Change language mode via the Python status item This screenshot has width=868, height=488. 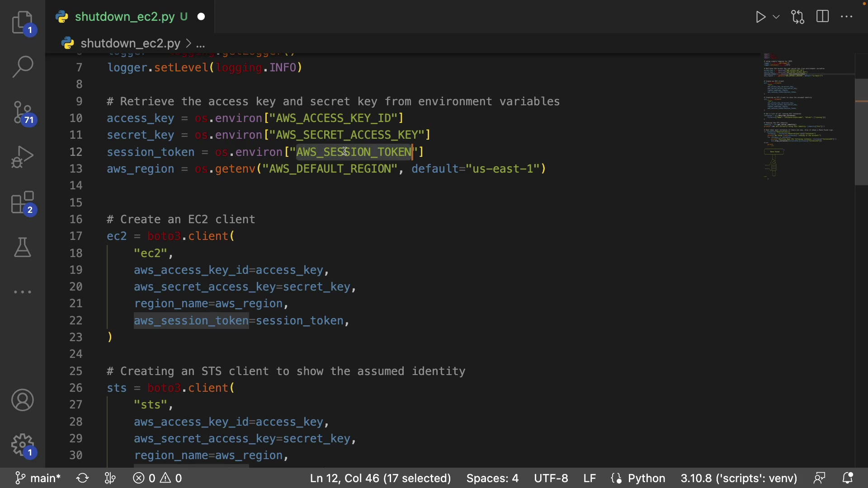(x=646, y=478)
